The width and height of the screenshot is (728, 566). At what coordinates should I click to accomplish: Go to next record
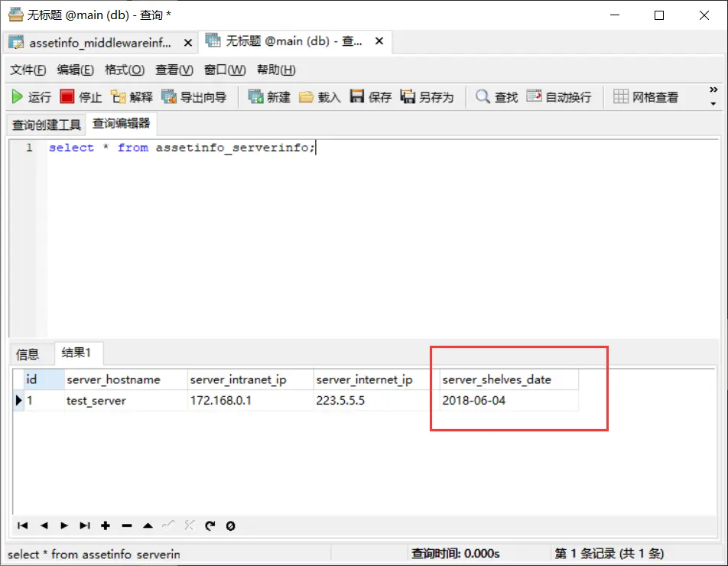64,525
